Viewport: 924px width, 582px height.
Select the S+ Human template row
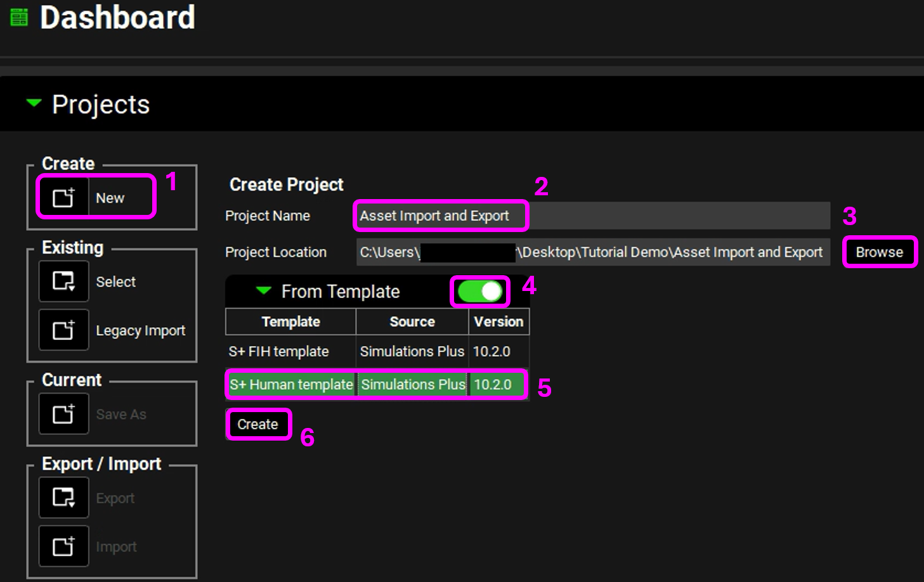[377, 385]
